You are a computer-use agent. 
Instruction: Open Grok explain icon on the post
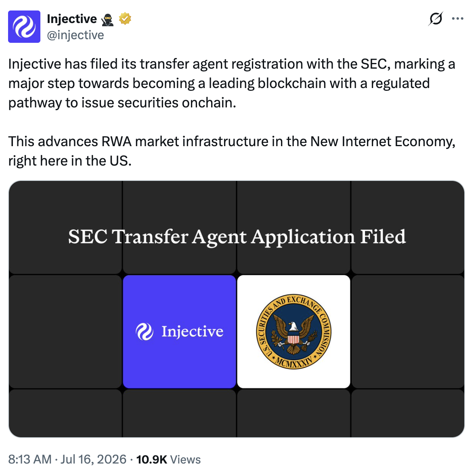pos(436,19)
